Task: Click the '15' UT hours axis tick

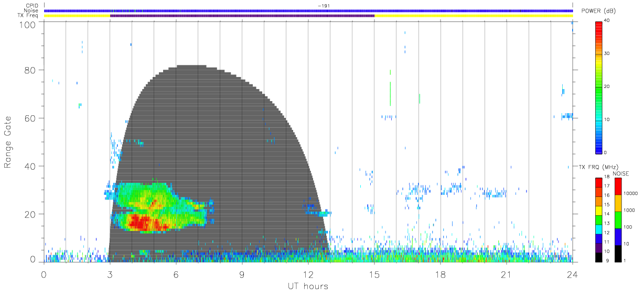Action: 374,274
